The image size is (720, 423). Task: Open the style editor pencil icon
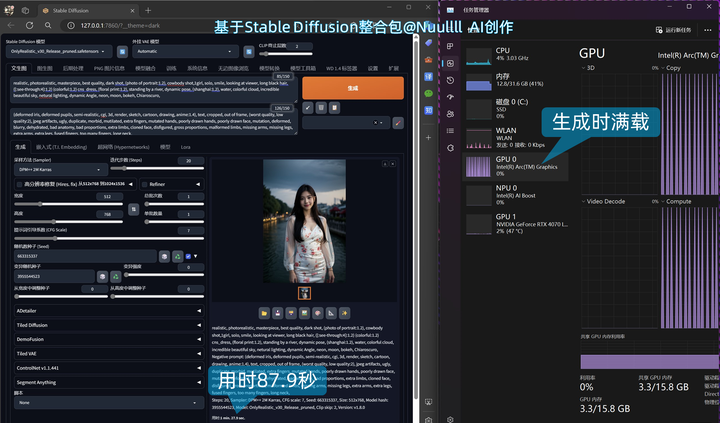(398, 123)
